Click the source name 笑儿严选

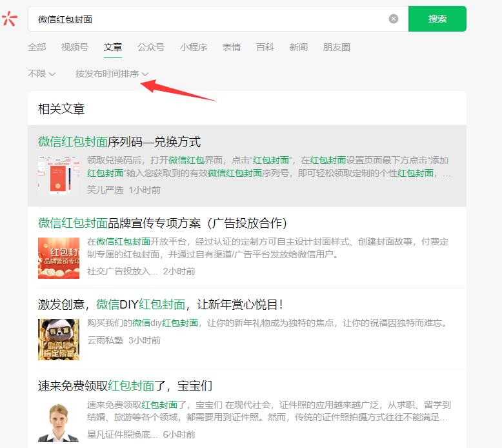point(105,190)
